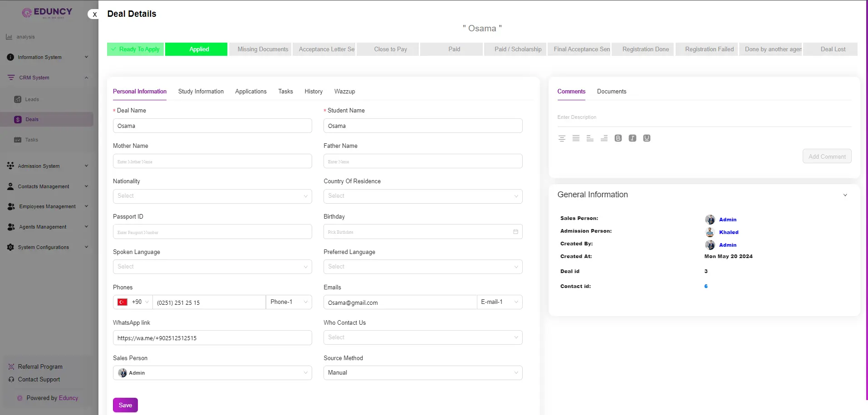This screenshot has height=415, width=868.
Task: Click the Deals dollar icon in sidebar
Action: tap(18, 120)
